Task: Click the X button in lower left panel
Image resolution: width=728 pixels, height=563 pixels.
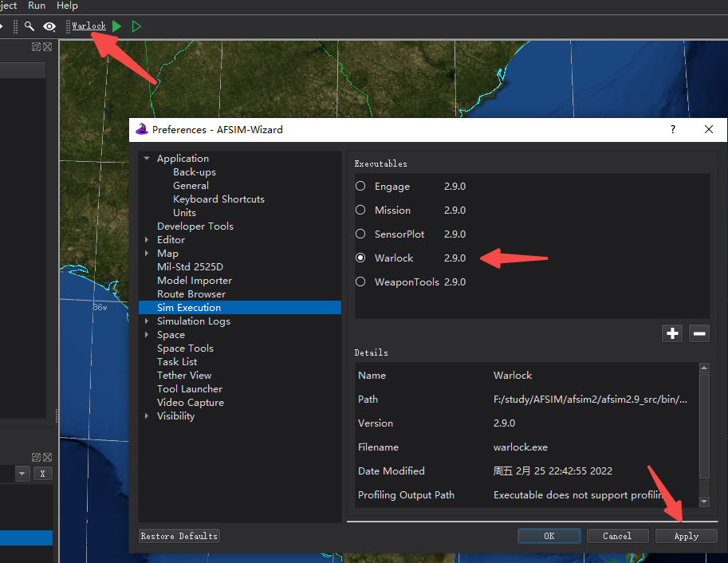Action: click(43, 474)
